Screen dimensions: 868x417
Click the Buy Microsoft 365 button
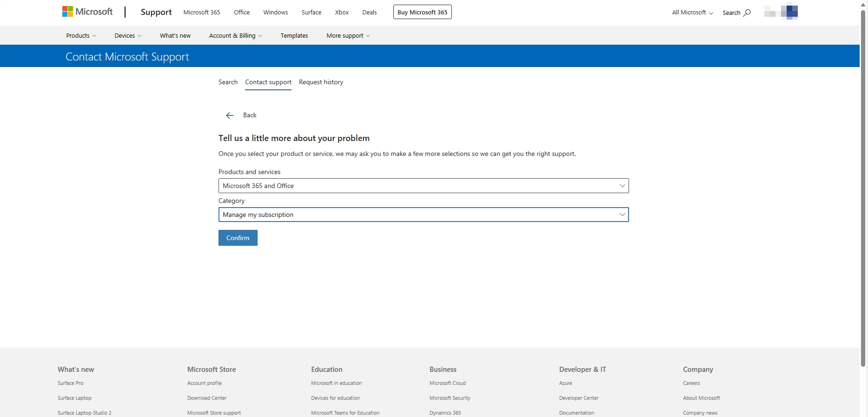tap(423, 12)
